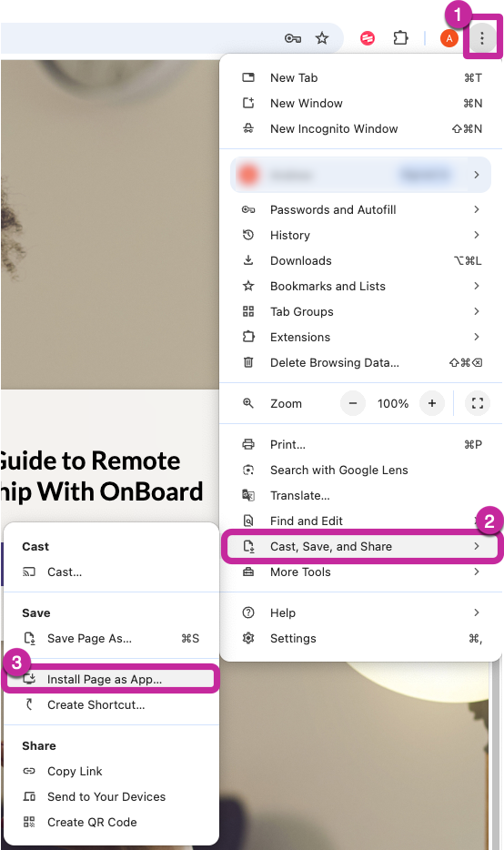
Task: Bookmark this page with the star icon
Action: coord(322,38)
